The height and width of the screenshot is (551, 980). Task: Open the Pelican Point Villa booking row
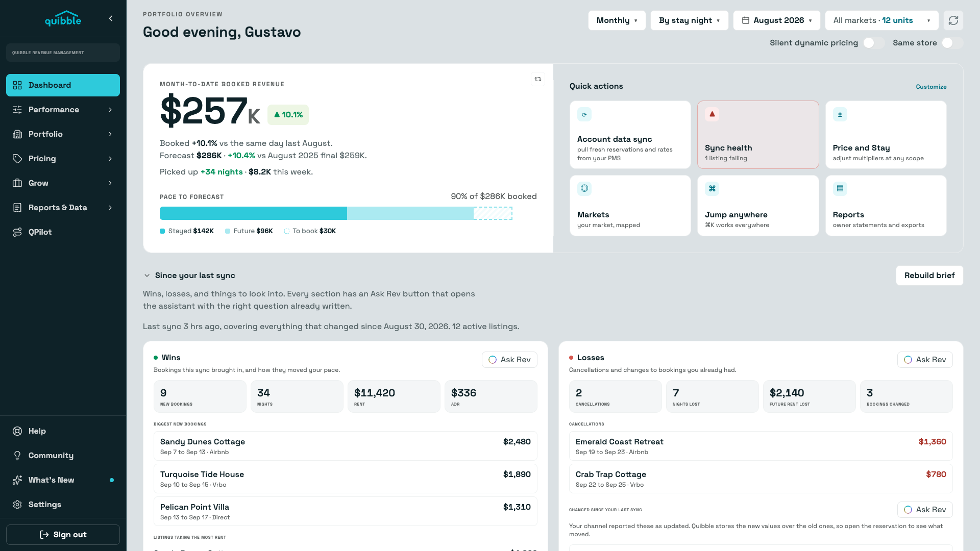click(346, 511)
